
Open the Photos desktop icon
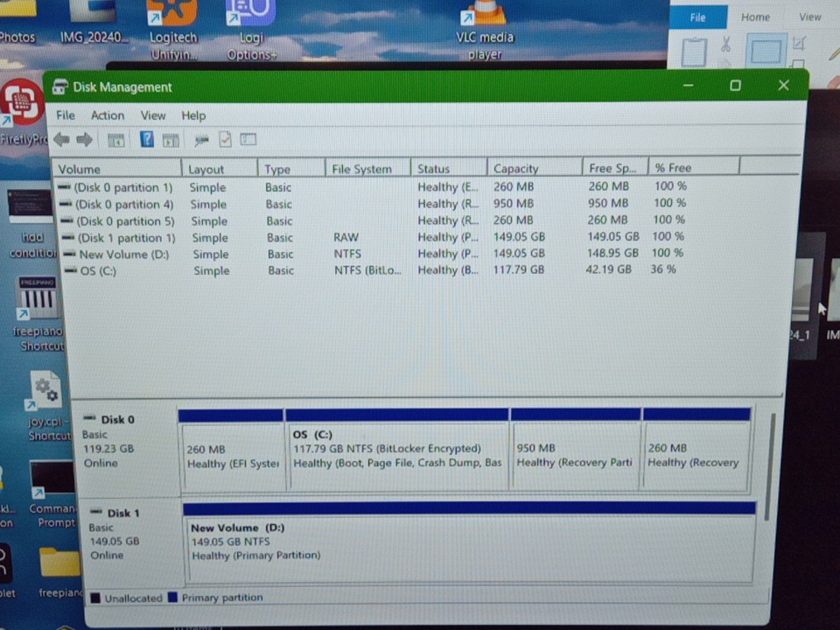[17, 23]
